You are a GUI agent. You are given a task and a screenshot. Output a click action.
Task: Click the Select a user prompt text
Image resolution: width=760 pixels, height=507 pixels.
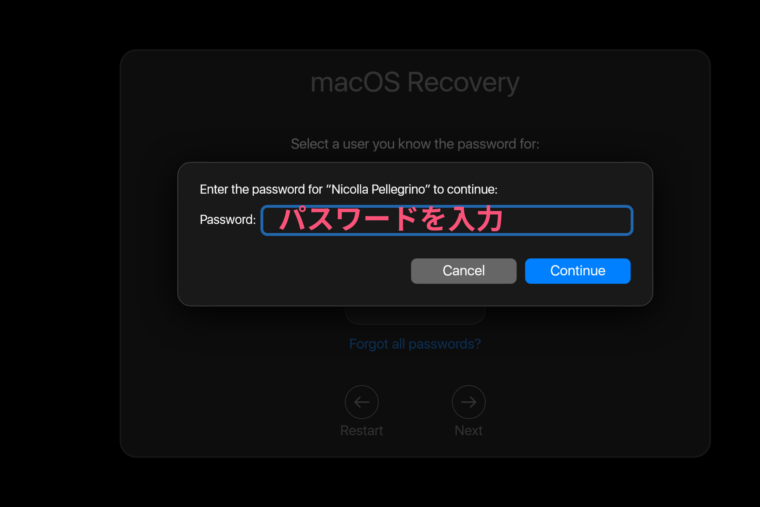point(415,144)
